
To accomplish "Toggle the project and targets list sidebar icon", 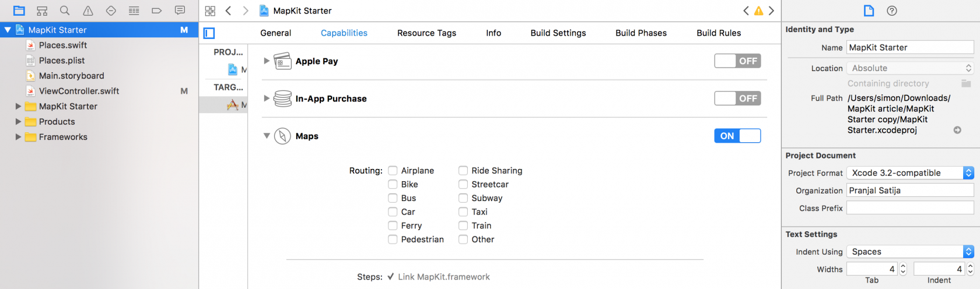I will [x=209, y=33].
